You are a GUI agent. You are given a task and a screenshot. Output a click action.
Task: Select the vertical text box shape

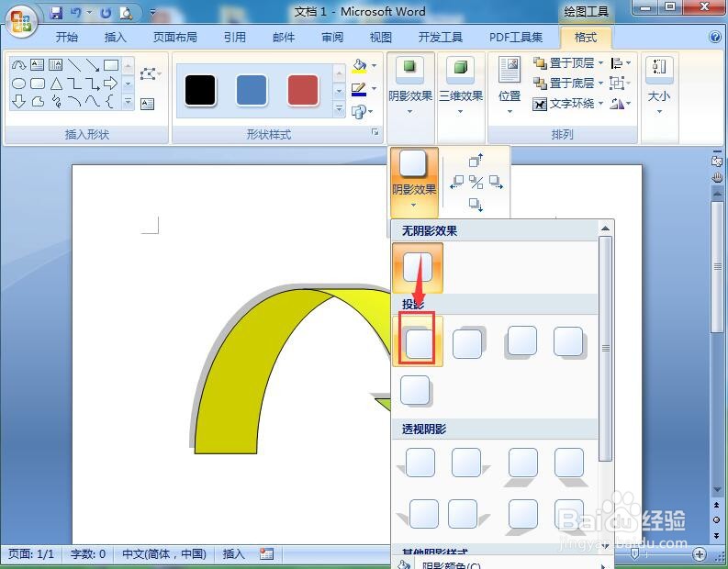(55, 65)
